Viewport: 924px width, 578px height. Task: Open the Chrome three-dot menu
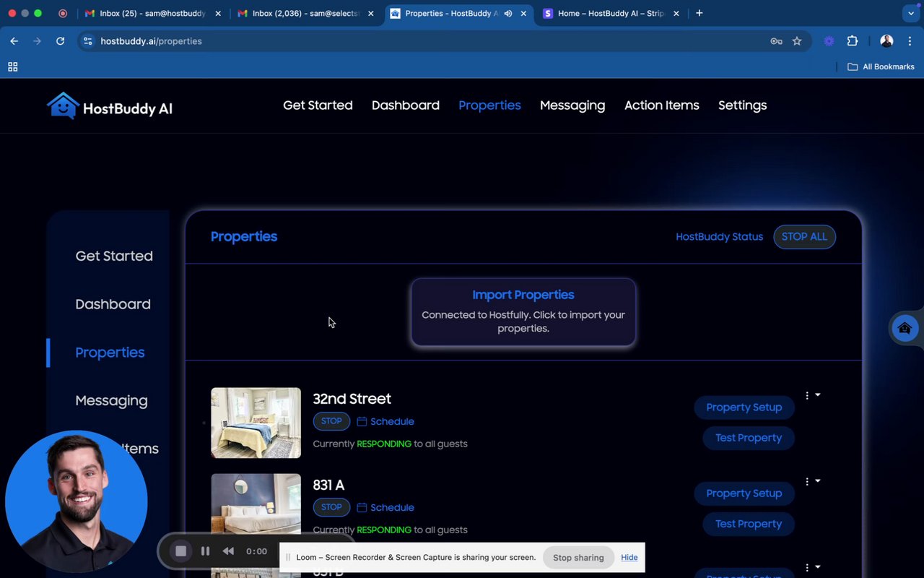pyautogui.click(x=910, y=41)
